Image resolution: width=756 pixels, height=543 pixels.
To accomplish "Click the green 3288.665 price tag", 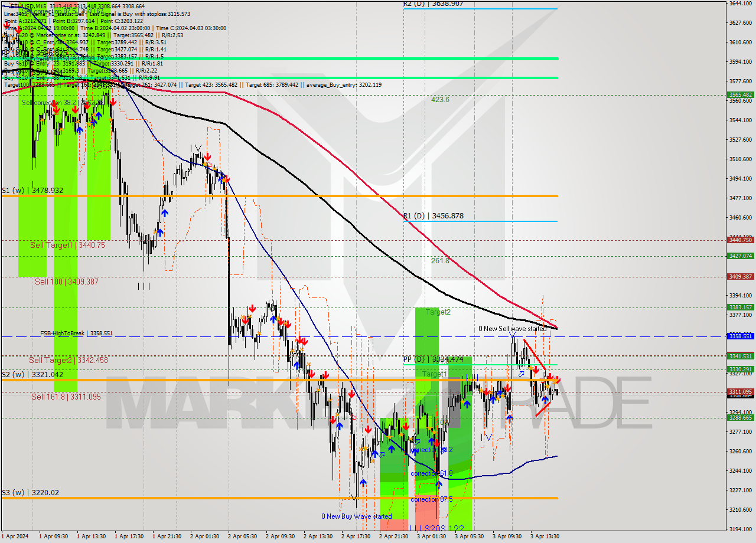I will point(740,417).
